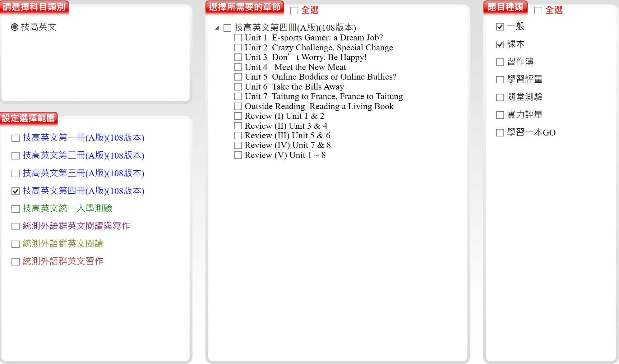619x364 pixels.
Task: Check Unit 4 Meet the New Meat
Action: point(238,67)
